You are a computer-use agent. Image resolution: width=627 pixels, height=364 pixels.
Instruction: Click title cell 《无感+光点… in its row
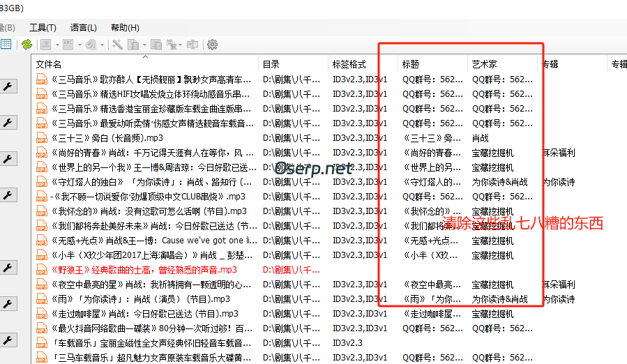[430, 241]
